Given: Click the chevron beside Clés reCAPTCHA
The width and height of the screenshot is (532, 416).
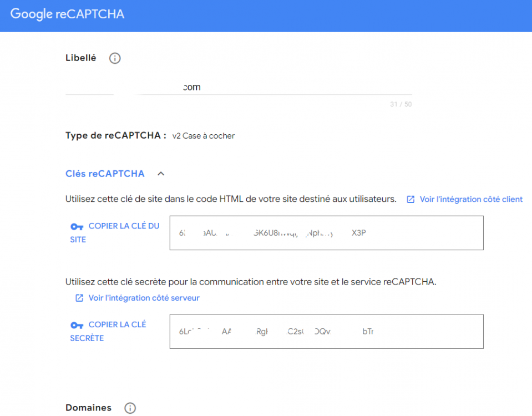Looking at the screenshot, I should pyautogui.click(x=160, y=173).
